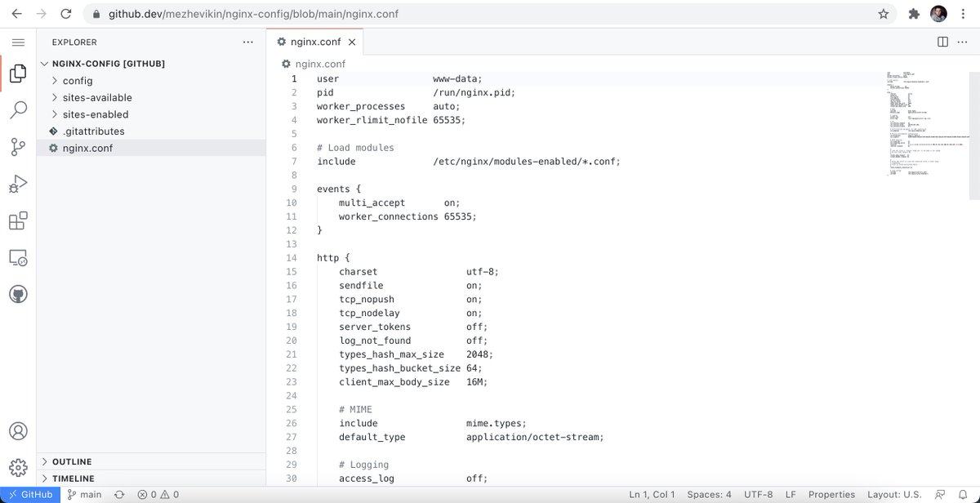Viewport: 980px width, 503px height.
Task: Bookmark this page with star icon
Action: pyautogui.click(x=884, y=14)
